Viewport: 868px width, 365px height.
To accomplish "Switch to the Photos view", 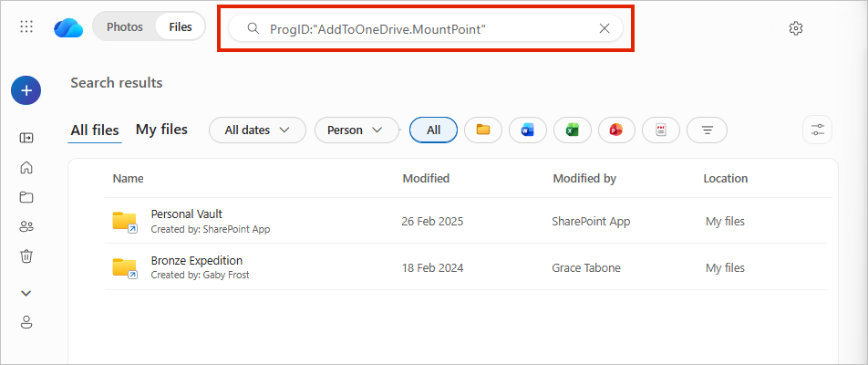I will [x=125, y=26].
